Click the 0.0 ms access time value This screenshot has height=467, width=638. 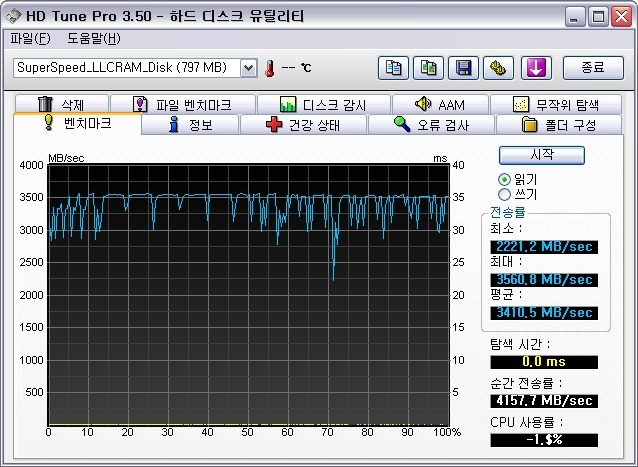[544, 362]
